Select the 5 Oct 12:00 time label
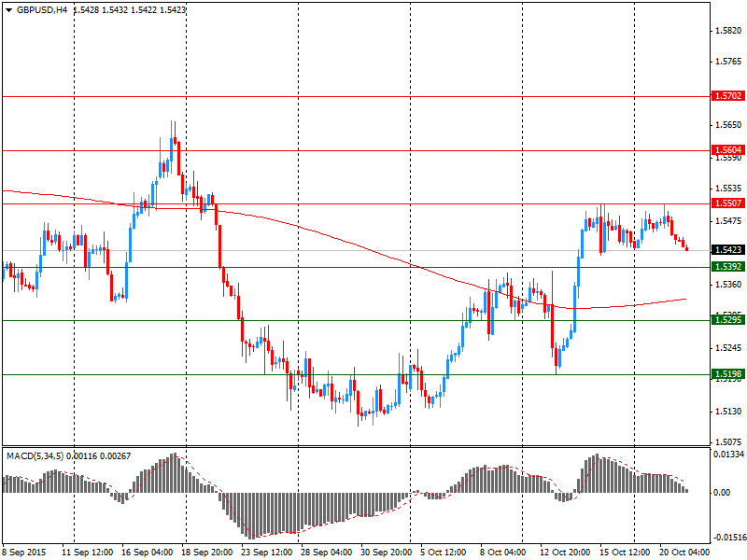Screen dimensions: 747x560 tap(443, 553)
